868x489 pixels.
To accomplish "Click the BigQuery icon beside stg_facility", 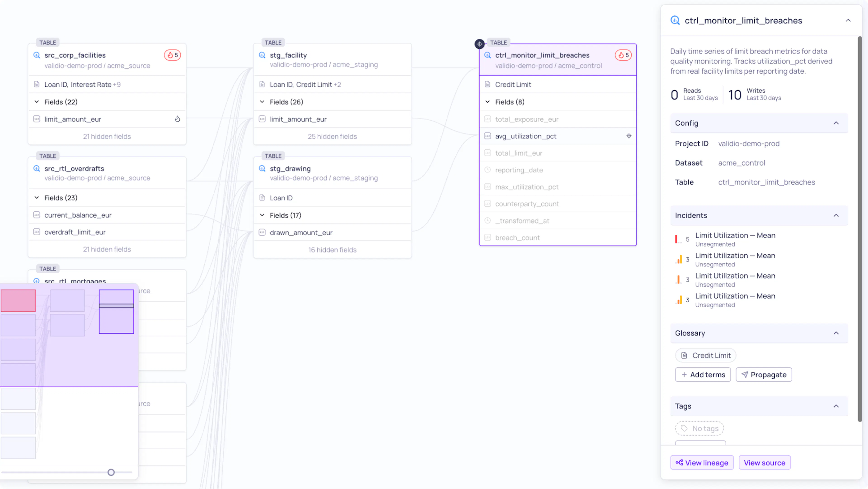I will point(262,55).
